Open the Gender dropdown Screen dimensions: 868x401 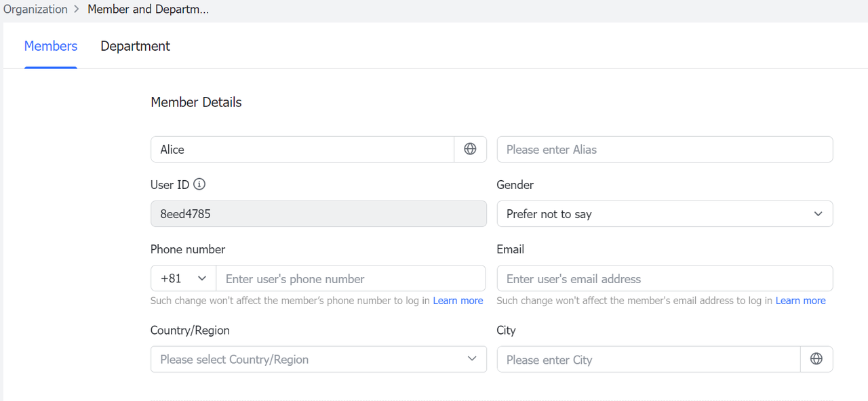[x=664, y=214]
